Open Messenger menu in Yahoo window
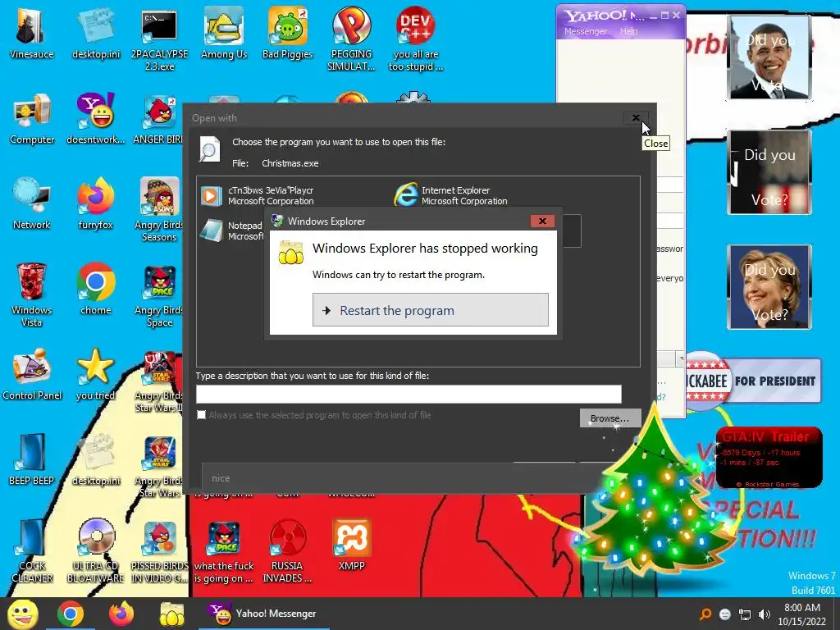840x630 pixels. point(586,31)
